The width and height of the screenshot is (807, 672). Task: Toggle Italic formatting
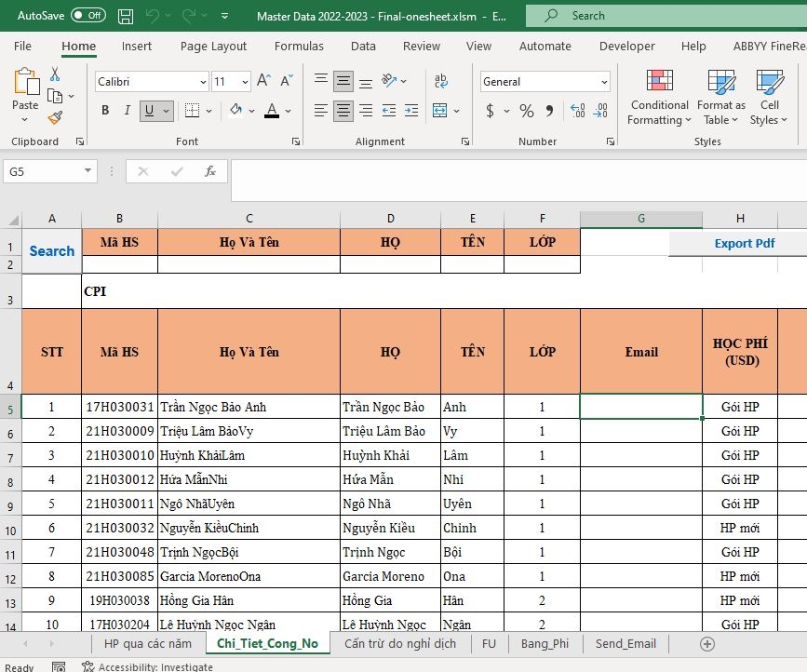point(128,110)
